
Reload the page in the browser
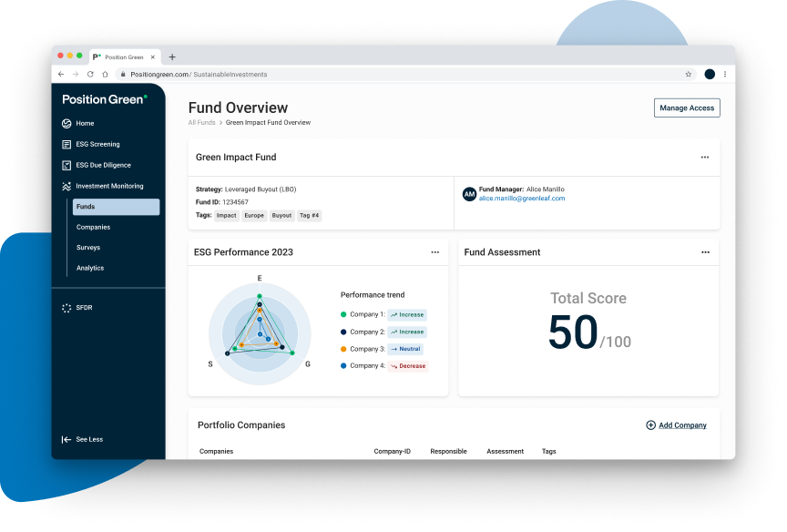pyautogui.click(x=90, y=74)
